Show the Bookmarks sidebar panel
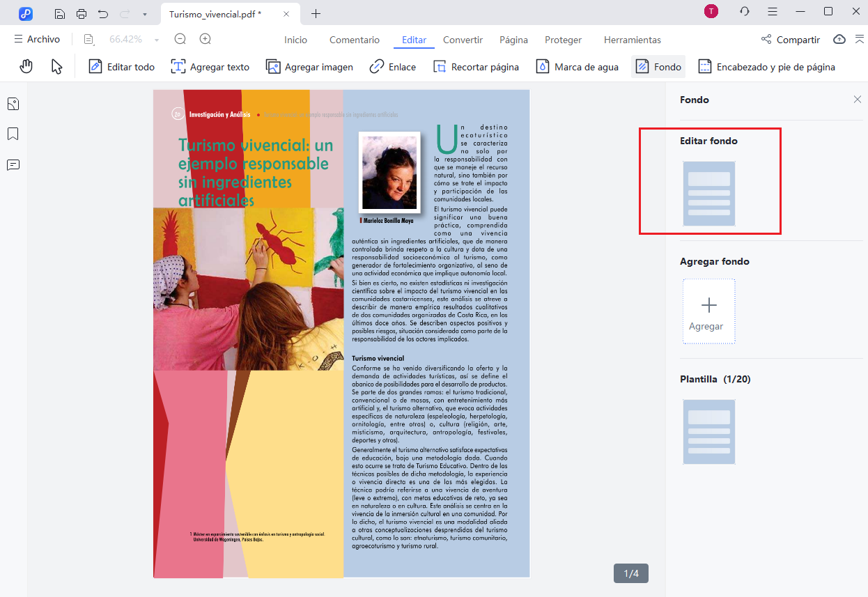Screen dimensions: 868x597 (12, 134)
